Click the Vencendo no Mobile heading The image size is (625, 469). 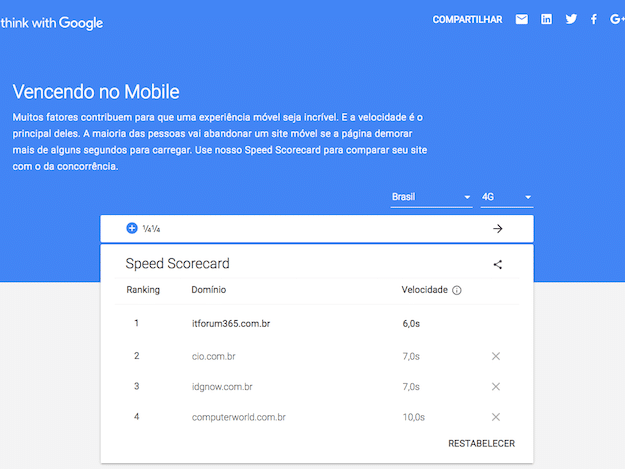96,92
